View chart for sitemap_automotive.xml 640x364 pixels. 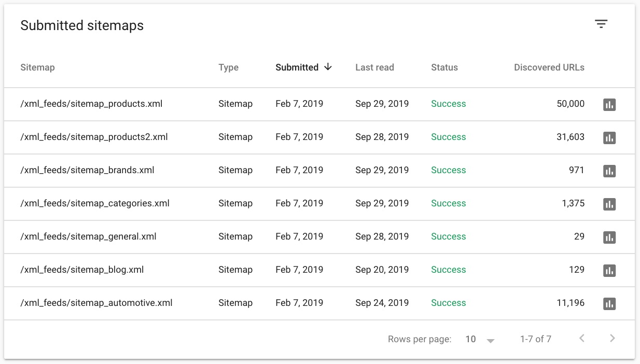609,303
